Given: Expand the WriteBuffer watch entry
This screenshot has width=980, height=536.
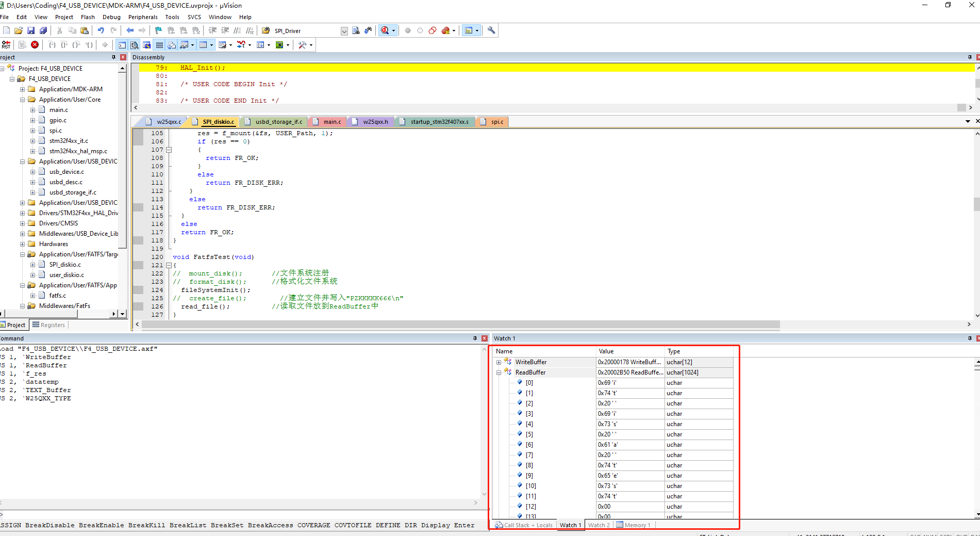Looking at the screenshot, I should (499, 362).
